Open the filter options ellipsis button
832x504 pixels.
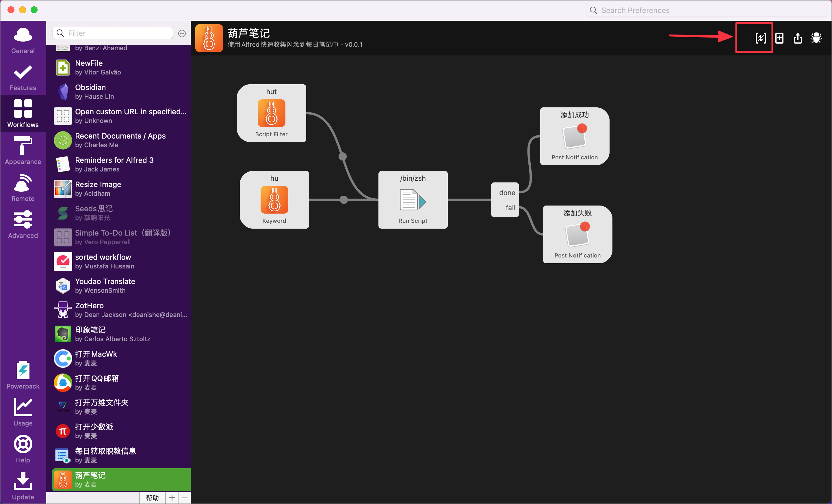[x=182, y=33]
